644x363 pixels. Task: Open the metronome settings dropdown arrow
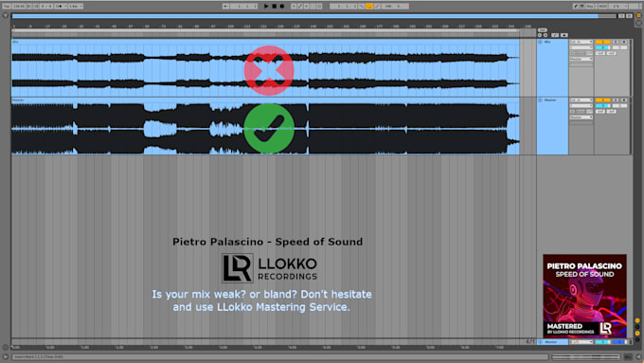pyautogui.click(x=65, y=7)
